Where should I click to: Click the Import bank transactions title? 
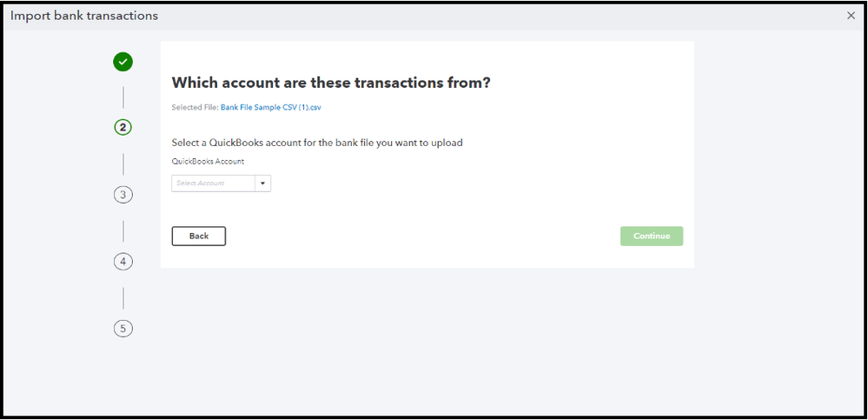tap(84, 16)
